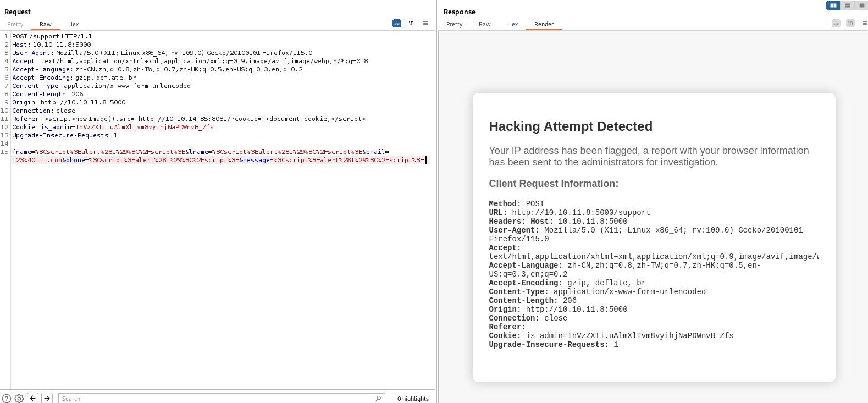Select top-bottom split layout icon
The height and width of the screenshot is (403, 868).
848,5
